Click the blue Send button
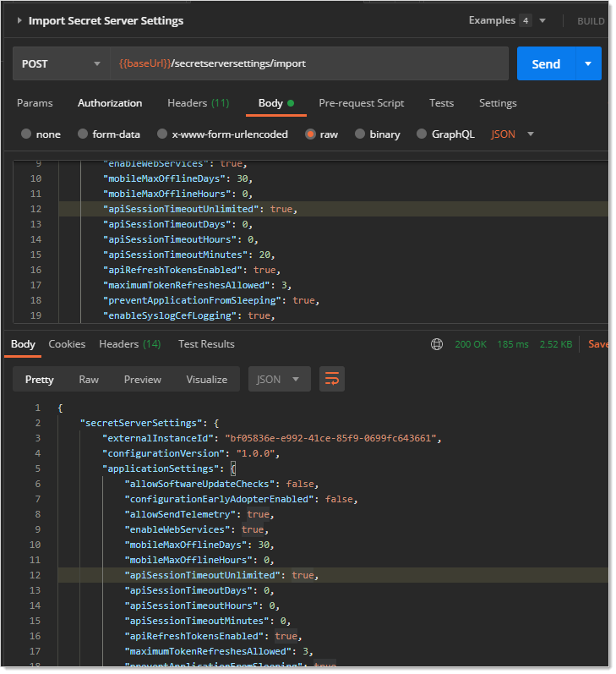The image size is (616, 674). 546,63
